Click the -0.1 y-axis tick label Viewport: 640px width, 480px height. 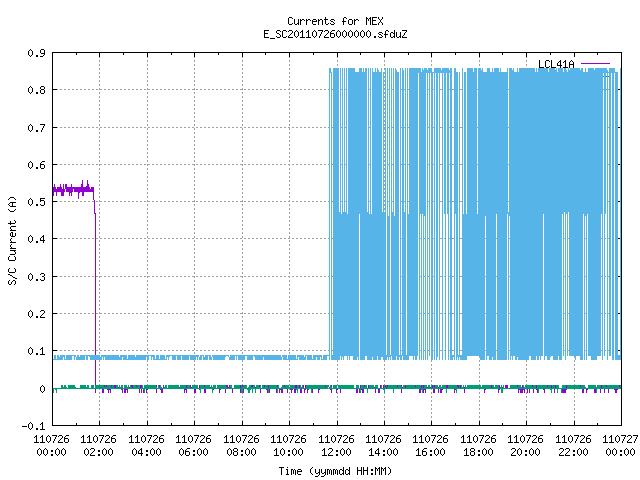click(33, 426)
